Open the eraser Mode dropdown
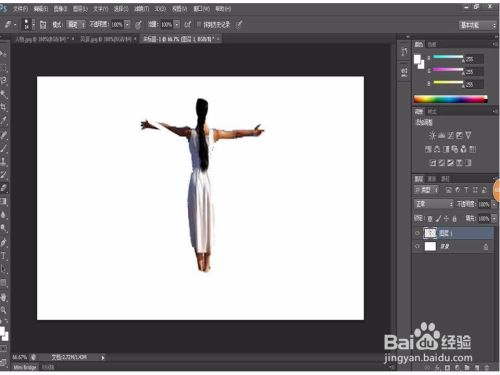 [x=76, y=24]
